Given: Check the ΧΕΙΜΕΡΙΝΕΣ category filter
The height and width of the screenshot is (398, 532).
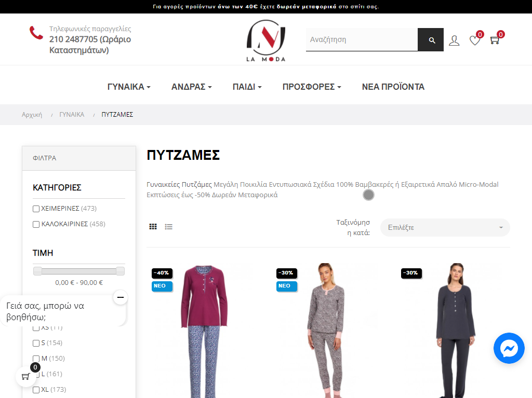Looking at the screenshot, I should (36, 209).
